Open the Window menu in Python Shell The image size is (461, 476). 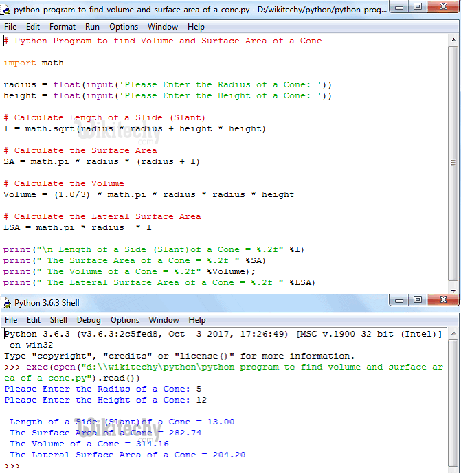[x=164, y=320]
